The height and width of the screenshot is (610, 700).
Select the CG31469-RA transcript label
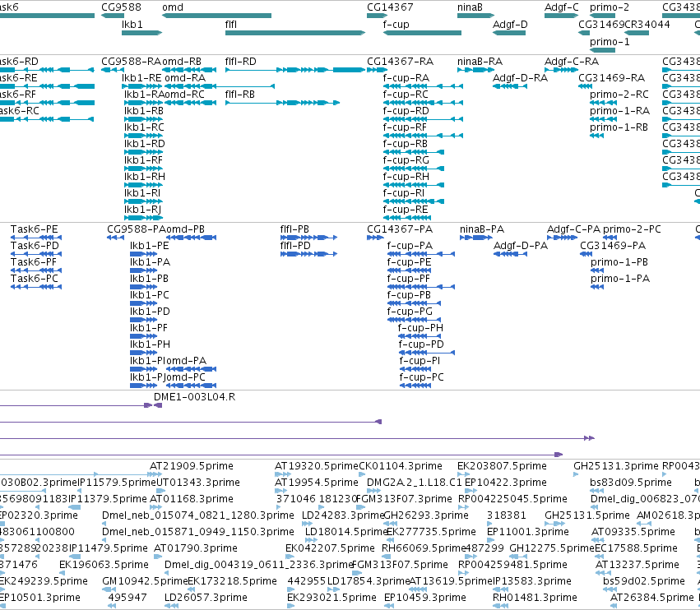[x=612, y=77]
